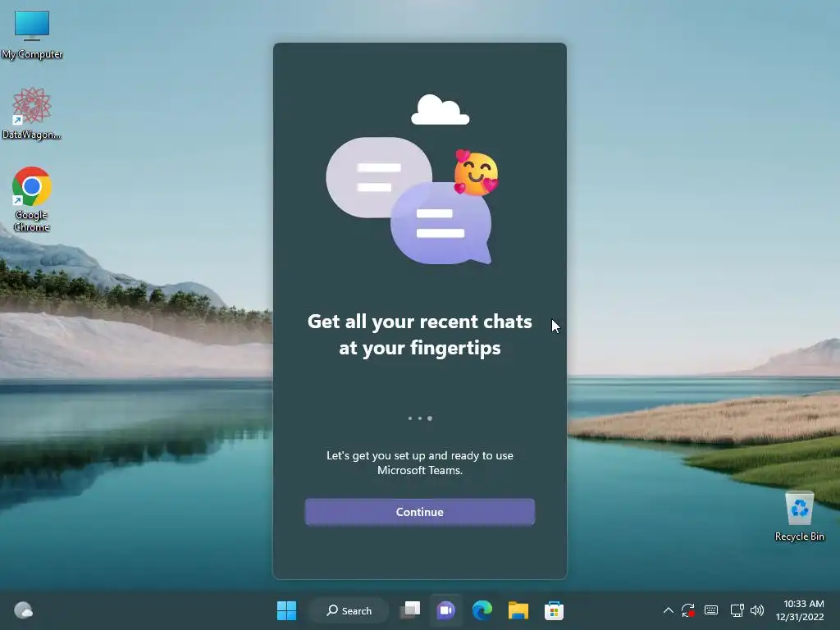Click the Continue button in Teams setup
This screenshot has width=840, height=630.
419,512
